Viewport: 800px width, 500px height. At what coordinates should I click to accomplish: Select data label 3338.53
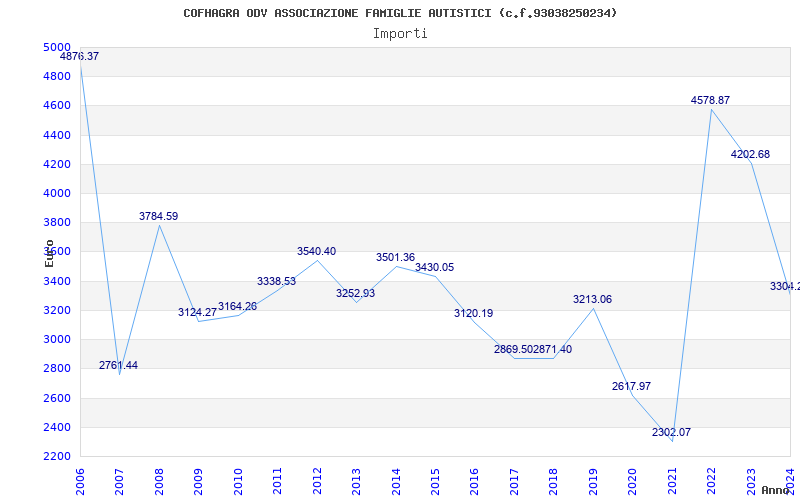(x=277, y=282)
